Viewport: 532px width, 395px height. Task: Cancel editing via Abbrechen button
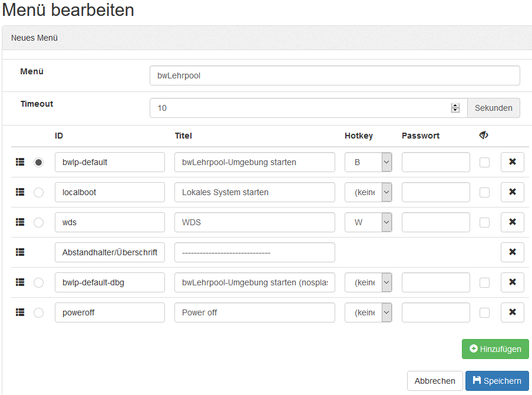[x=434, y=381]
